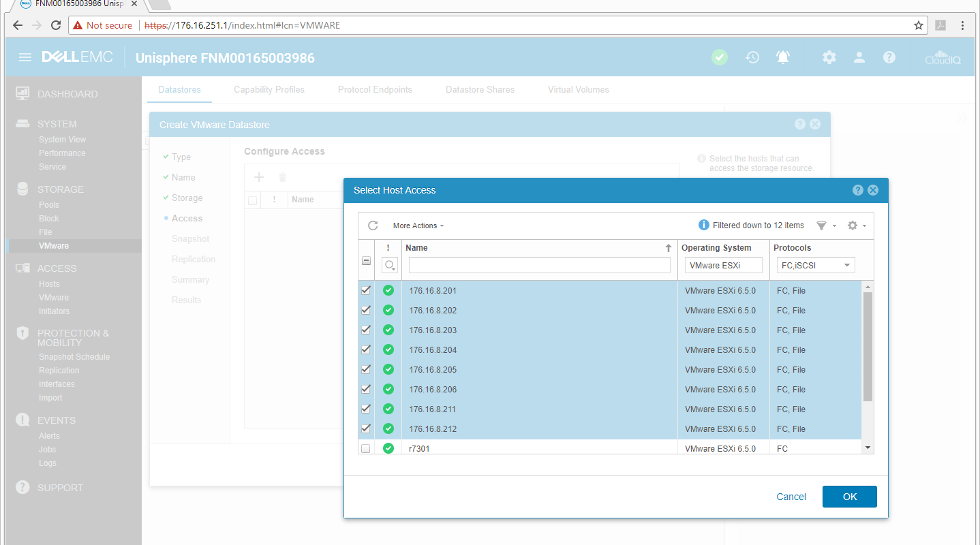Viewport: 980px width, 545px height.
Task: Open the alerts bell icon
Action: coord(783,57)
